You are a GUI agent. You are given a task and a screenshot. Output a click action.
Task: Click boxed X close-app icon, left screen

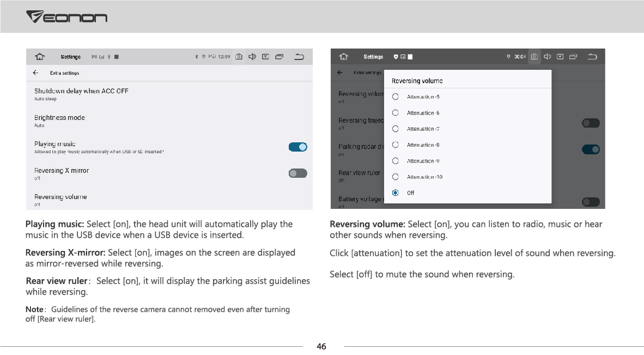point(266,57)
